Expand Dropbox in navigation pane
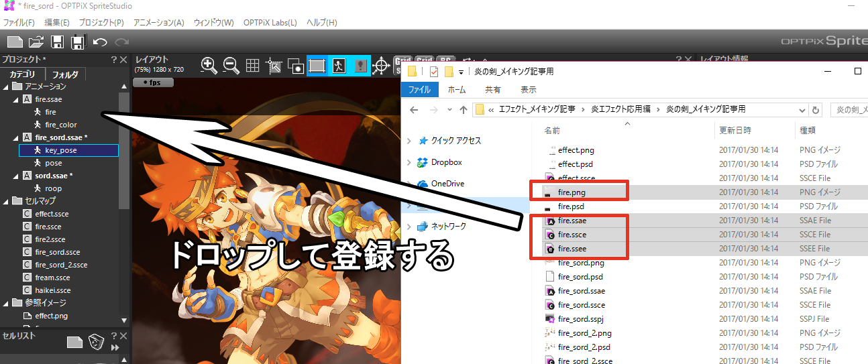Screen dimensions: 868x364 (409, 162)
